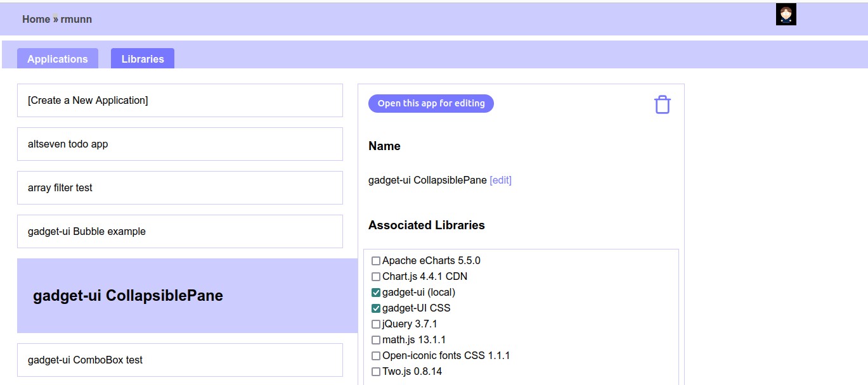Click the trash can delete icon
Image resolution: width=868 pixels, height=385 pixels.
pyautogui.click(x=662, y=104)
